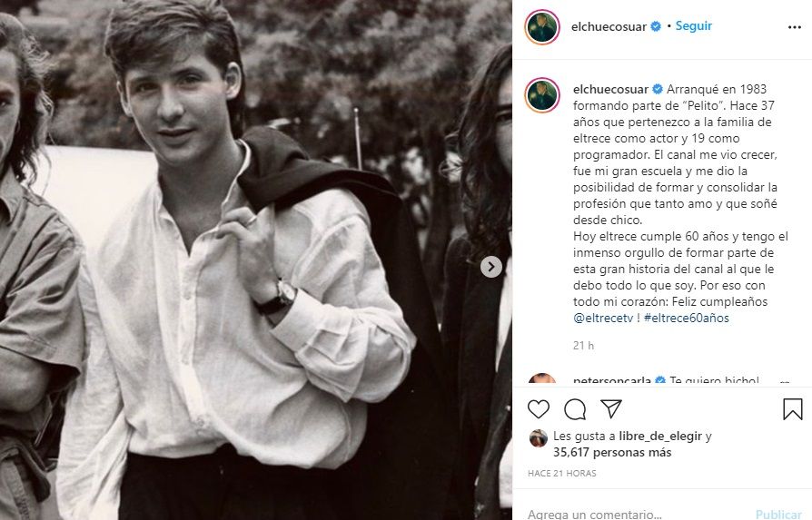
Task: Open the elchuecosuar profile picture in header
Action: [542, 26]
